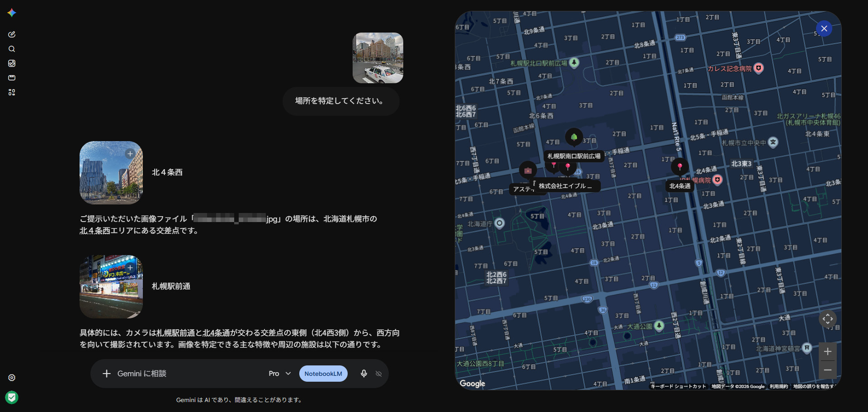Open the 利用規約 link on the map
868x412 pixels.
coord(779,387)
